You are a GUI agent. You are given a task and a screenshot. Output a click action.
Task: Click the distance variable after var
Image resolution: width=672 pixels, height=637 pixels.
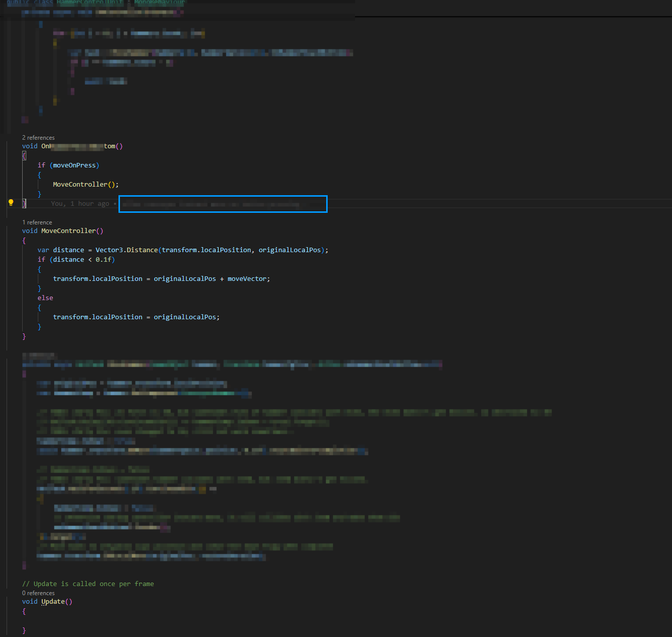click(69, 250)
